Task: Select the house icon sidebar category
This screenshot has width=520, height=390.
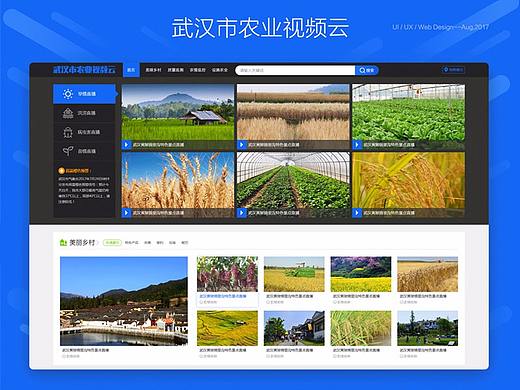Action: 68,113
